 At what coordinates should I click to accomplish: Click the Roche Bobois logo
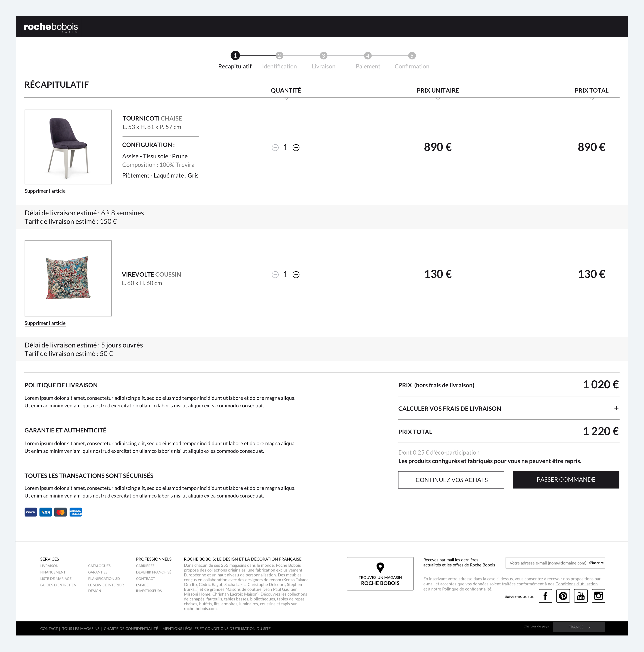(51, 27)
